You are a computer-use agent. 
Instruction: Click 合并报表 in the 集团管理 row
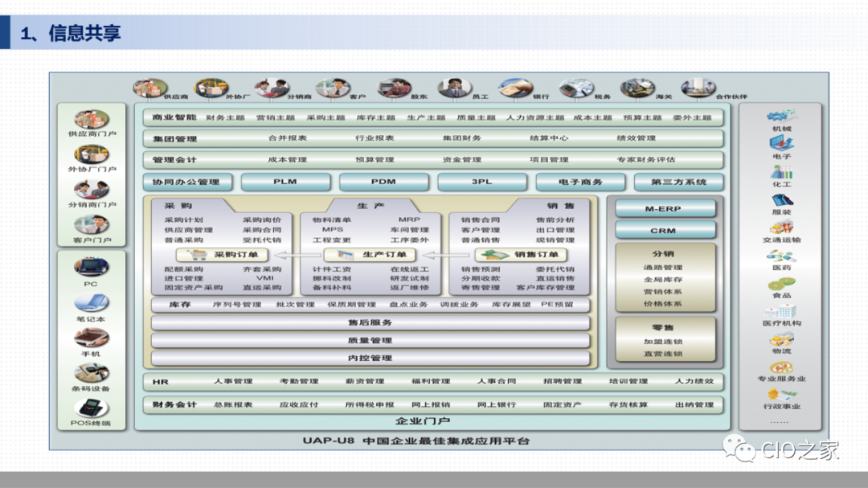point(287,138)
